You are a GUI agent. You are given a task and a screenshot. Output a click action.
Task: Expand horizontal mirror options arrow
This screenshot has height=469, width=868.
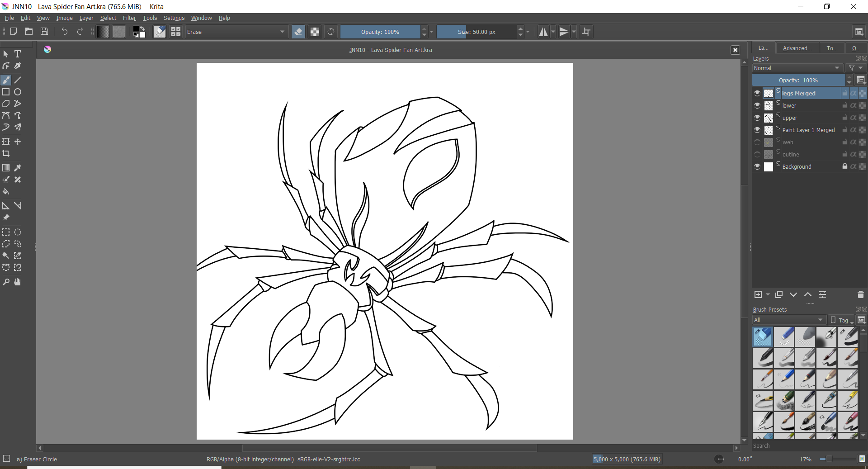pyautogui.click(x=553, y=32)
